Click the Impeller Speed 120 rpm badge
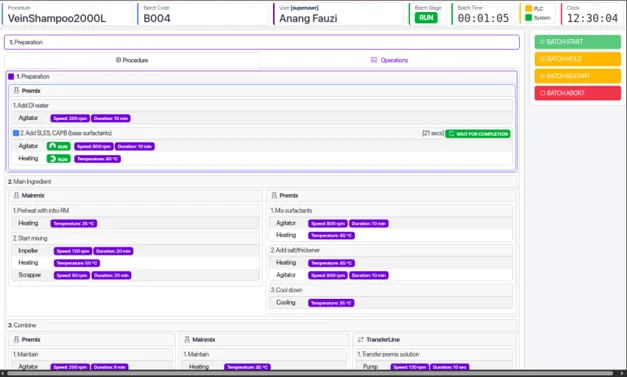Image resolution: width=627 pixels, height=377 pixels. coord(73,251)
